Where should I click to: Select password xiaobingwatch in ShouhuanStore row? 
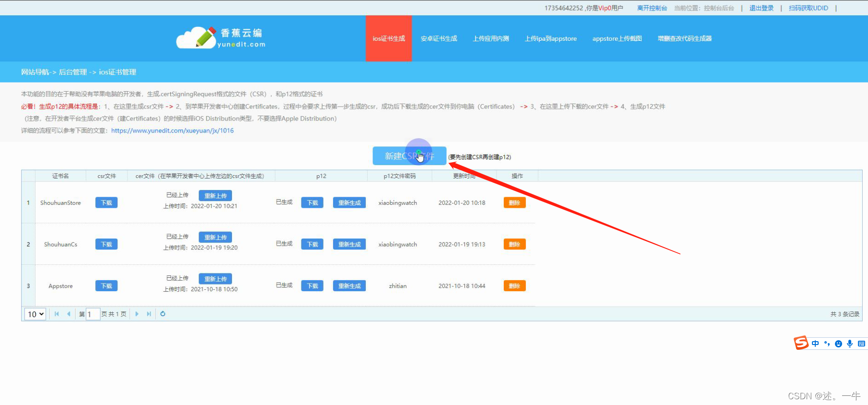pyautogui.click(x=398, y=203)
